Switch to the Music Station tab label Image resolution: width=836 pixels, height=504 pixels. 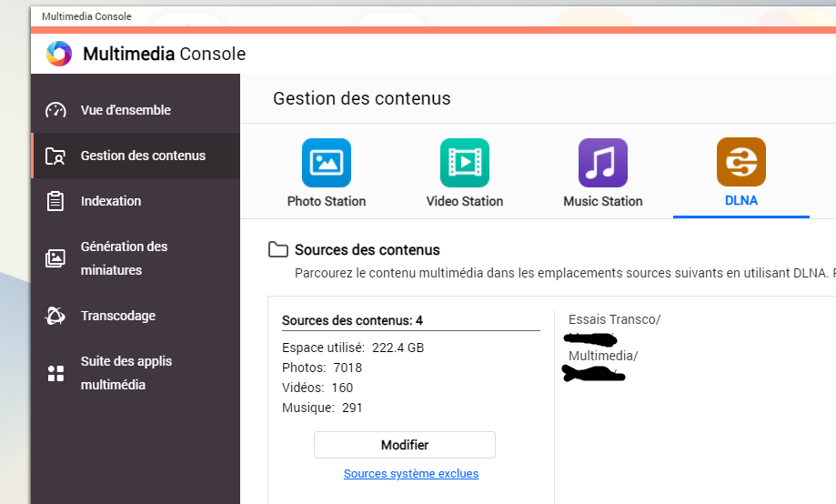pos(603,201)
